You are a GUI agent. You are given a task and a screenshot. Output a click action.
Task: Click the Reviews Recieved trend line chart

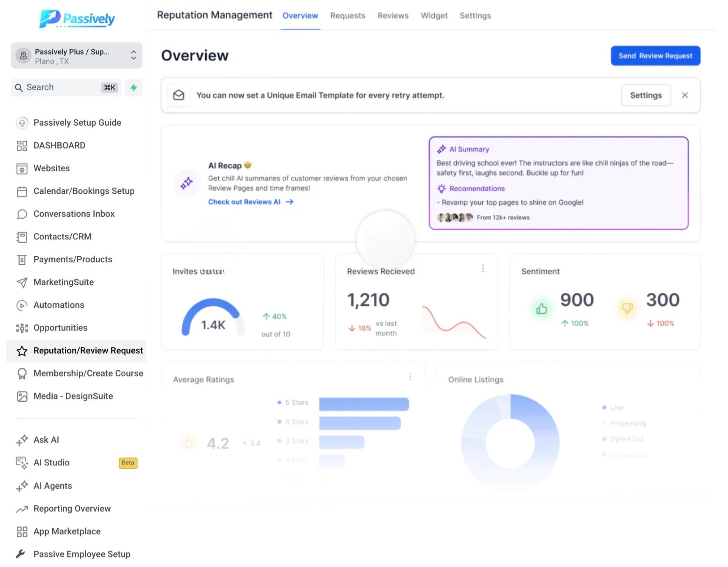454,322
